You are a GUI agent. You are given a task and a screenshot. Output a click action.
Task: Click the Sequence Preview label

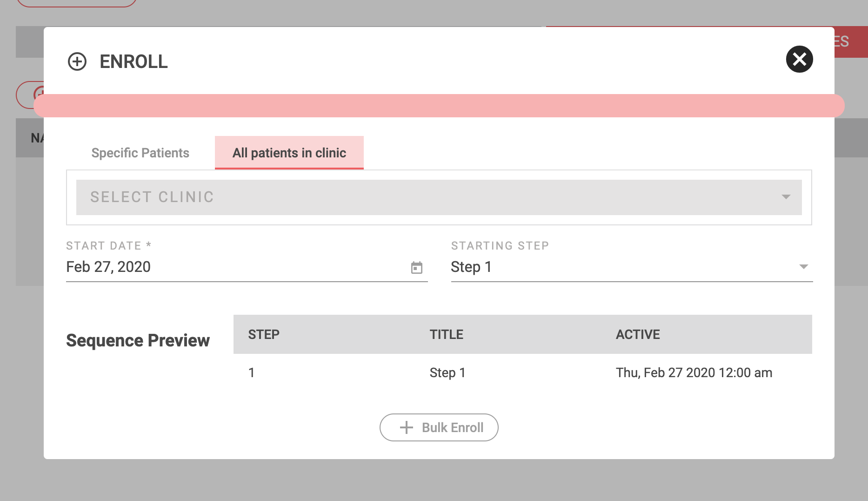coord(138,340)
